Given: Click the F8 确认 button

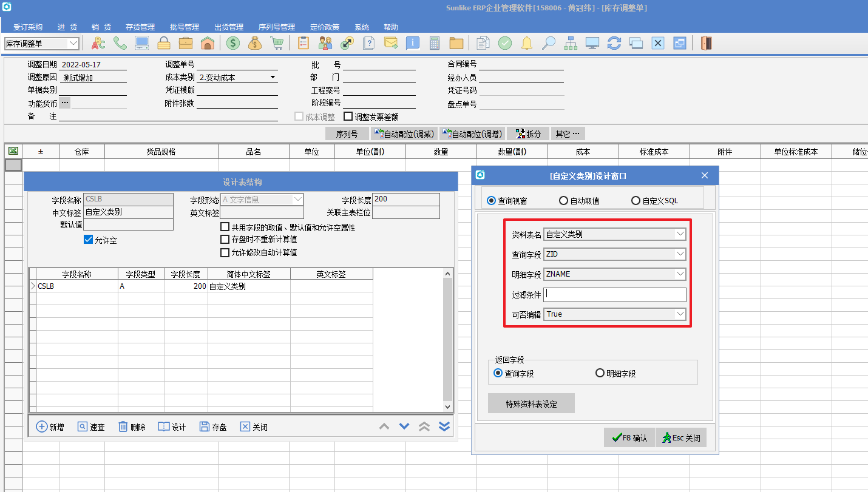Looking at the screenshot, I should tap(629, 437).
